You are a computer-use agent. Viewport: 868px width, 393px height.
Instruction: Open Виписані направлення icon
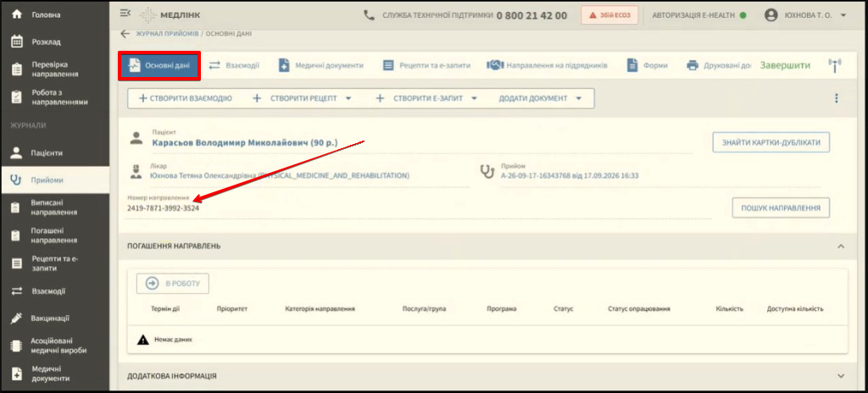tap(17, 208)
